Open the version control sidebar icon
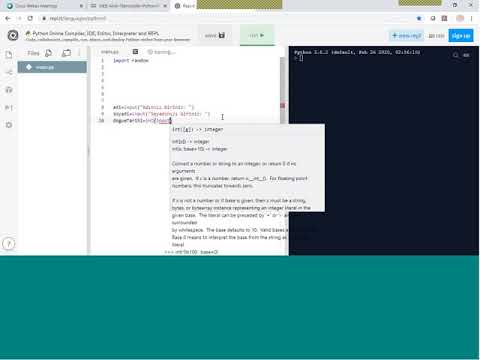Image resolution: width=480 pixels, height=360 pixels. [x=9, y=72]
